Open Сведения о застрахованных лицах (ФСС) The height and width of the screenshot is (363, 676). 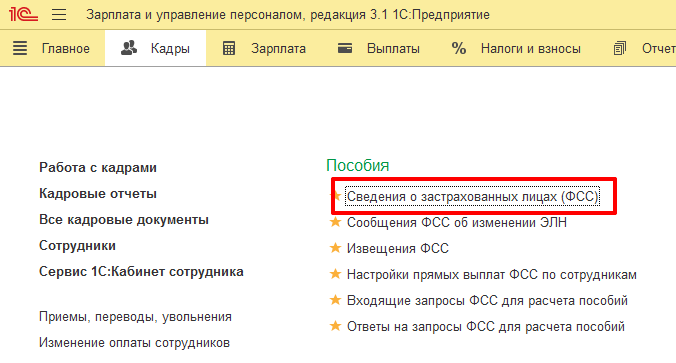[x=473, y=197]
